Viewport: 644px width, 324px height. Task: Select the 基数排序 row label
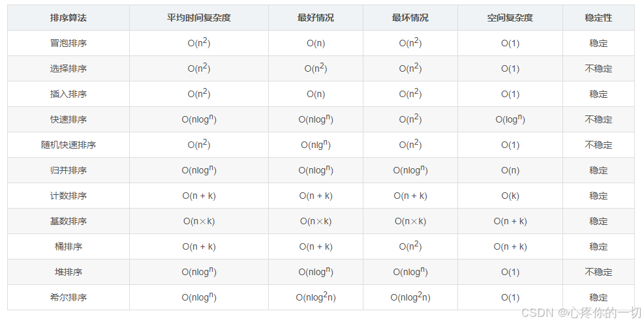[x=68, y=221]
